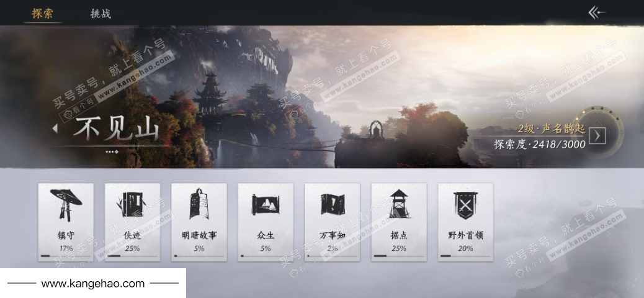Click the 不见山 region title

pyautogui.click(x=116, y=129)
